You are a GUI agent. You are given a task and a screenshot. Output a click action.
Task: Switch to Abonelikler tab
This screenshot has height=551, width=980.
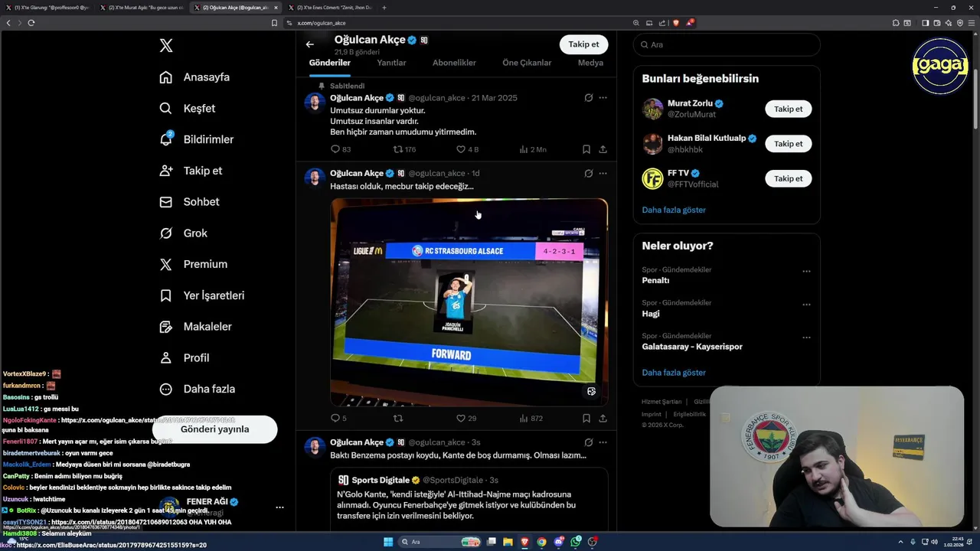click(x=454, y=63)
